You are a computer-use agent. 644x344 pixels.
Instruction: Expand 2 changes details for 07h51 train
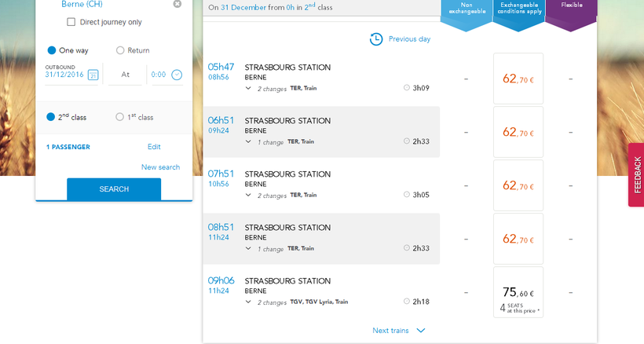[x=248, y=196]
